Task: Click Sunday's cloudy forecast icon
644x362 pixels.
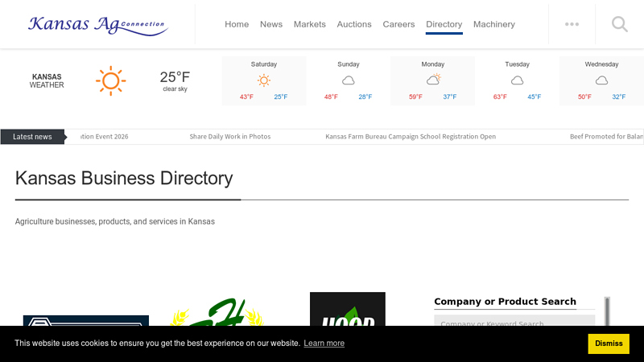Action: click(x=348, y=80)
